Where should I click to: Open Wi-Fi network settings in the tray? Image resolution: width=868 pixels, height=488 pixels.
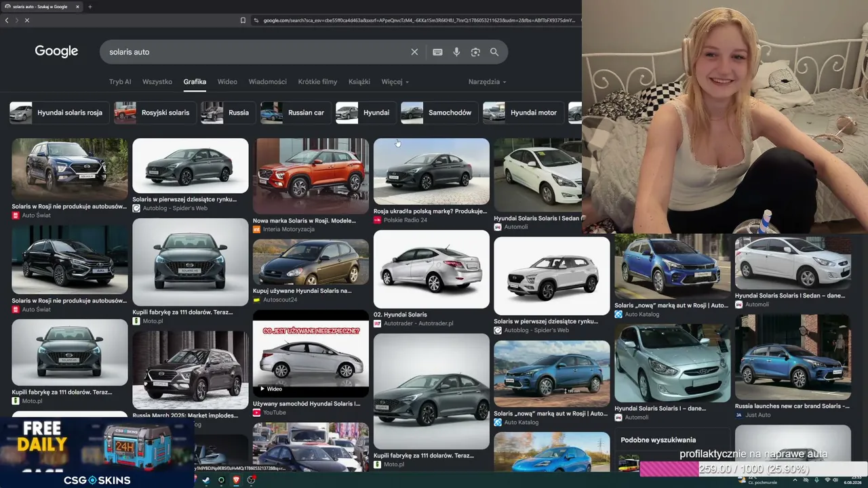[827, 480]
